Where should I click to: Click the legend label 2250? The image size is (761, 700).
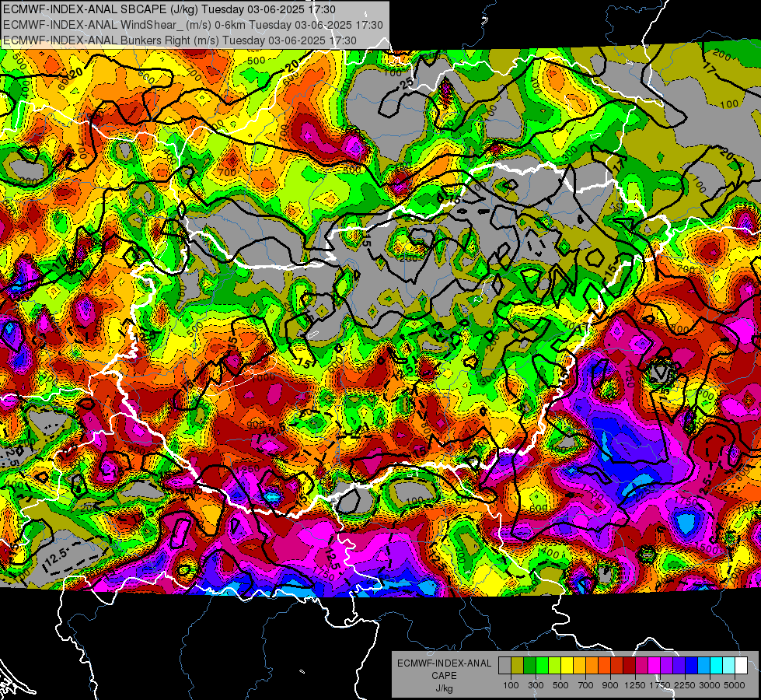685,685
